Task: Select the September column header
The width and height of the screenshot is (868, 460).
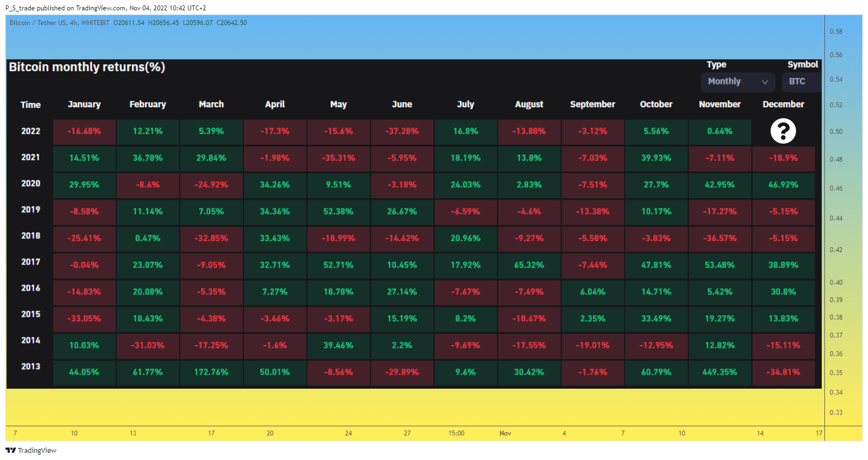Action: (x=592, y=105)
